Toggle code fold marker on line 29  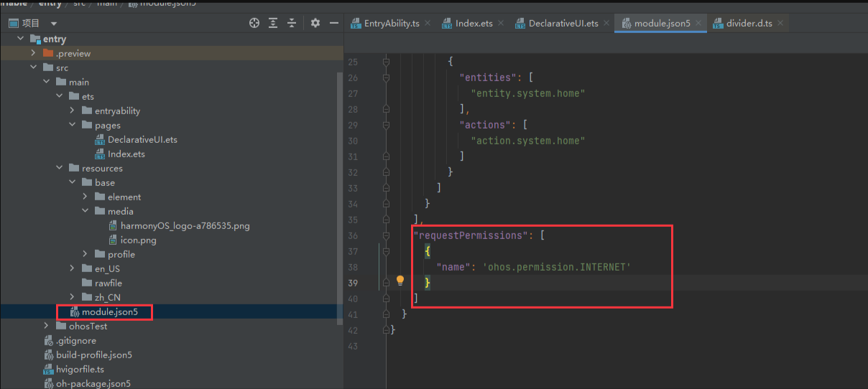coord(386,125)
